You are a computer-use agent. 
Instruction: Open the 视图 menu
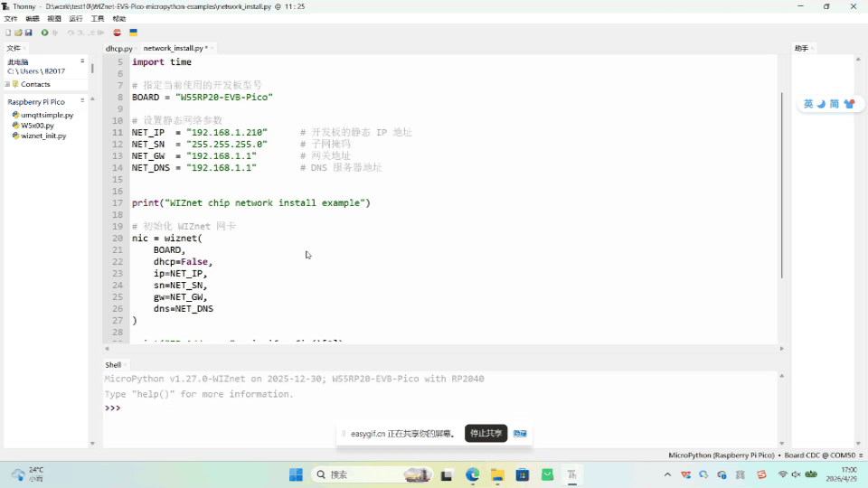point(53,19)
